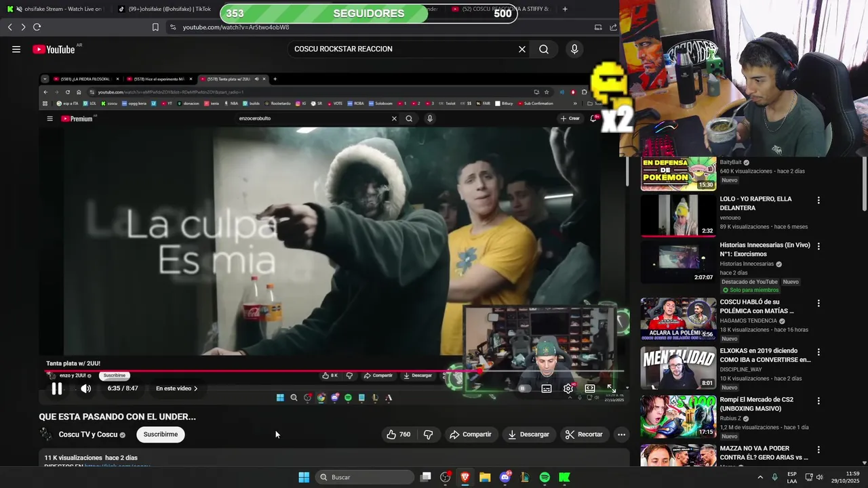868x488 pixels.
Task: Open options for Rompí El Mercado video
Action: coord(818,401)
